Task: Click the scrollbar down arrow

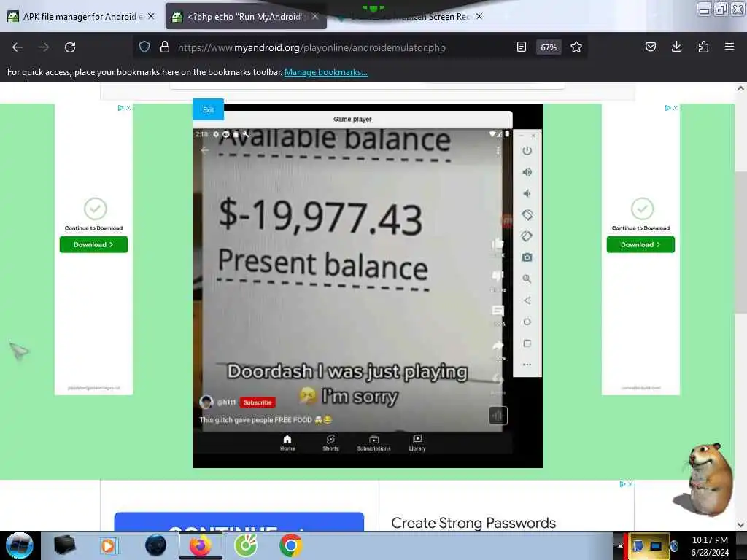Action: coord(741,525)
